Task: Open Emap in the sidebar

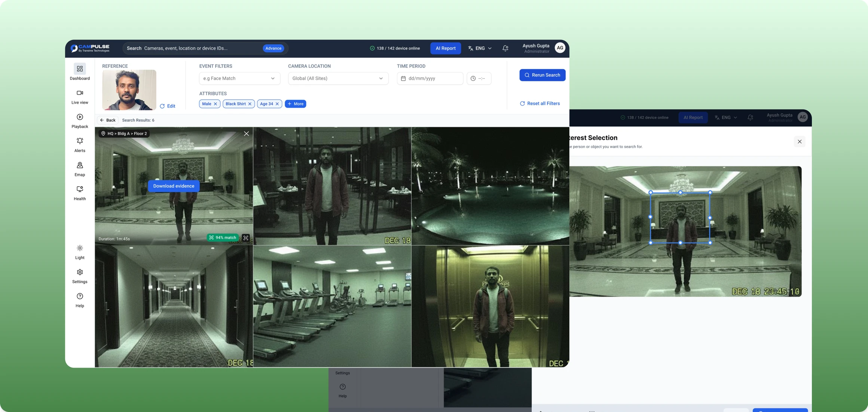Action: [80, 169]
